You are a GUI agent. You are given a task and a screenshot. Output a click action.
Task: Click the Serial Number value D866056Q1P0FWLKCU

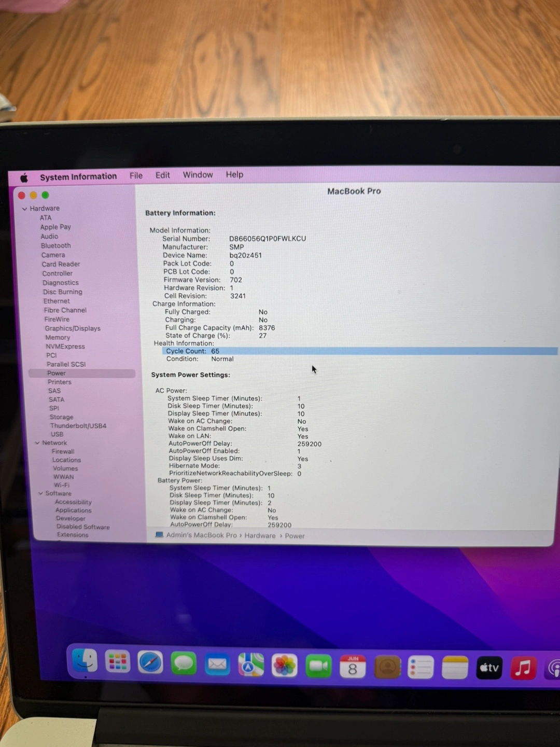[x=268, y=239]
